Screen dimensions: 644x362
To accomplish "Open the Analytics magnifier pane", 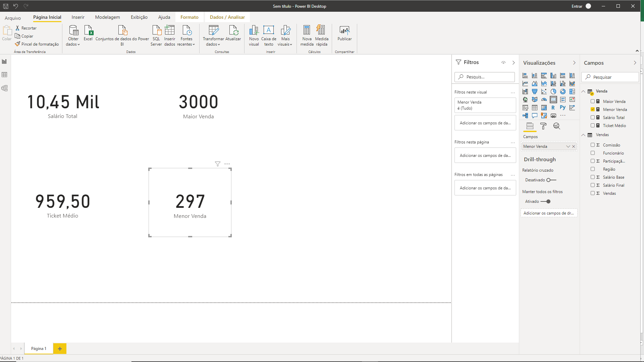I will (x=557, y=126).
